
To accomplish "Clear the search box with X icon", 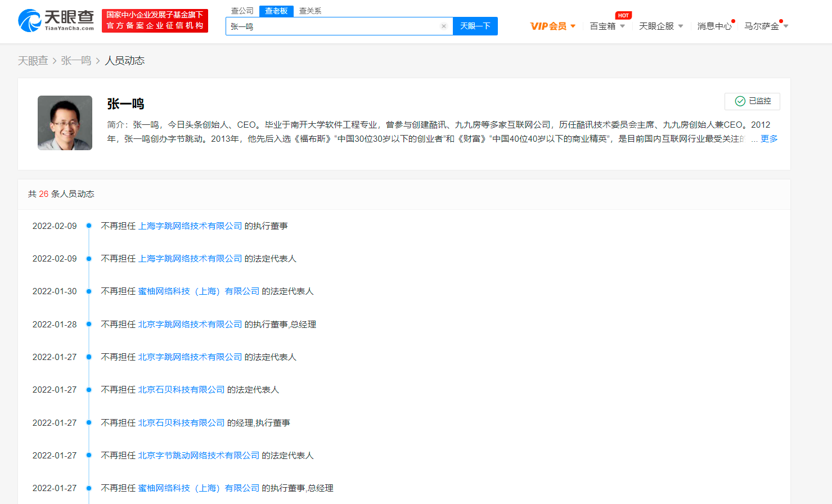I will [444, 26].
